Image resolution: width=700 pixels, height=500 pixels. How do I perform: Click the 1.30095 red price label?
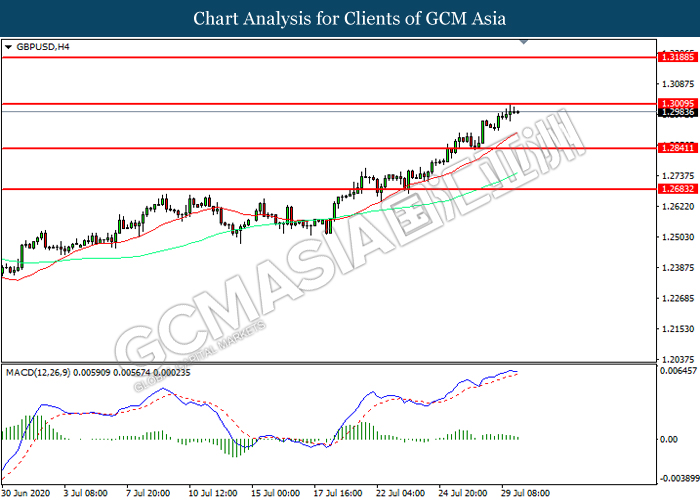tap(673, 103)
